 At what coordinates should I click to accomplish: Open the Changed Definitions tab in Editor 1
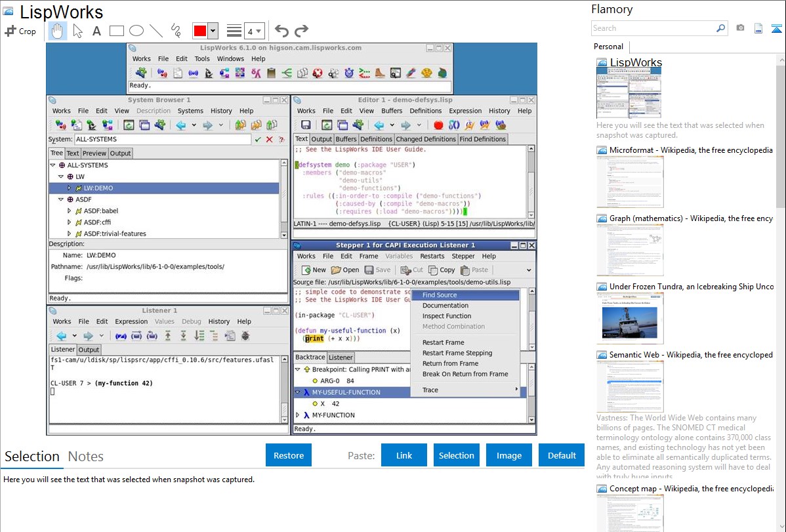click(426, 139)
